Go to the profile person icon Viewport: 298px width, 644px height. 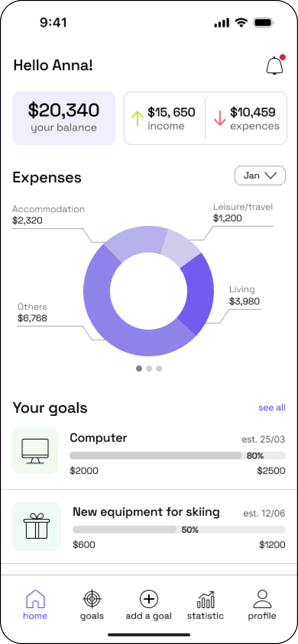coord(262,599)
